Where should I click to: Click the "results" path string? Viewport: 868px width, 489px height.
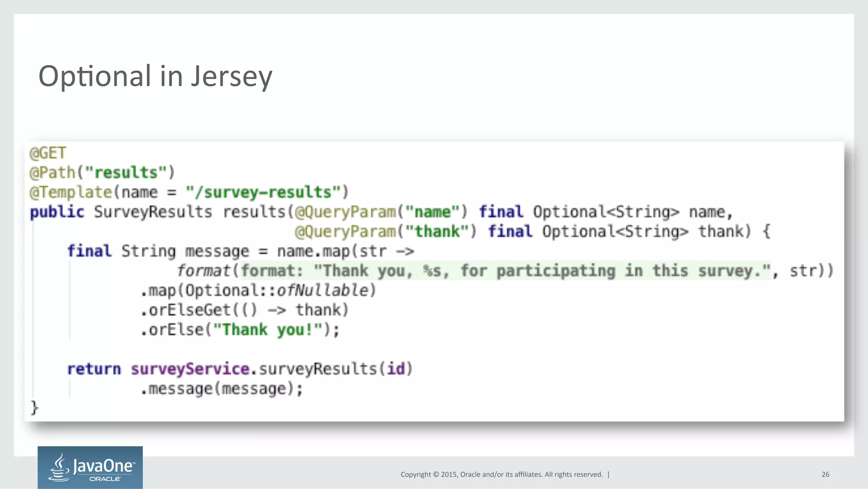[x=126, y=173]
